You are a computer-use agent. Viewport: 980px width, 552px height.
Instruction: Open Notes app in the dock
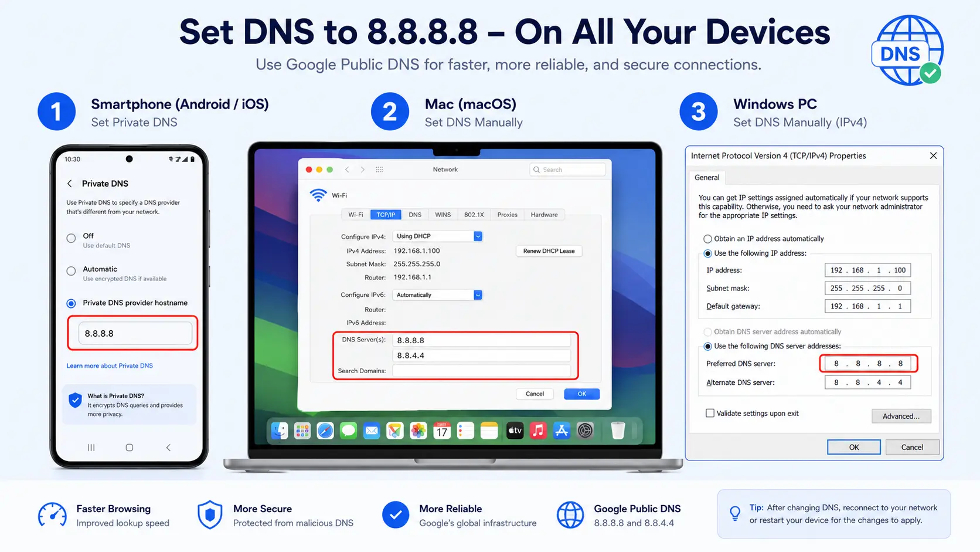tap(489, 431)
